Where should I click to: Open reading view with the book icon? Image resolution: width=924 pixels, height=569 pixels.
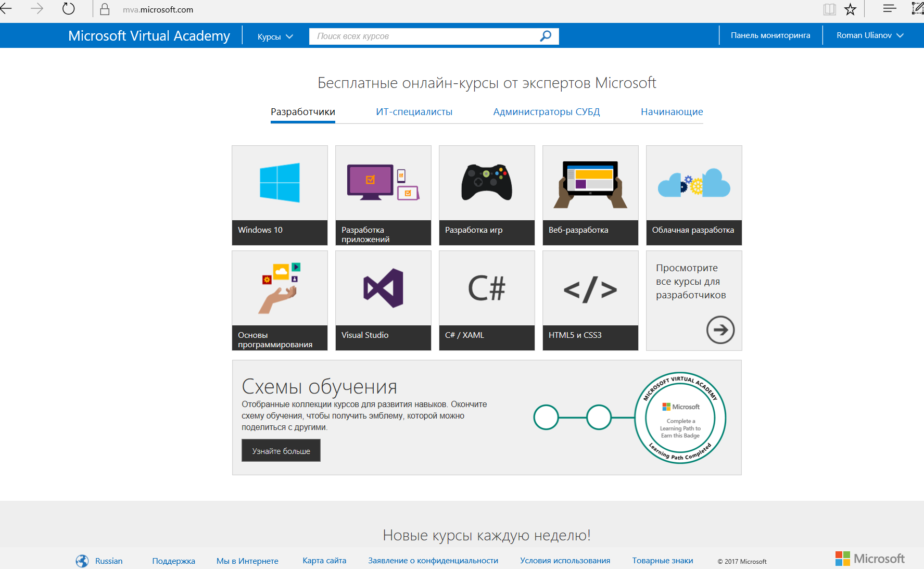click(x=829, y=9)
